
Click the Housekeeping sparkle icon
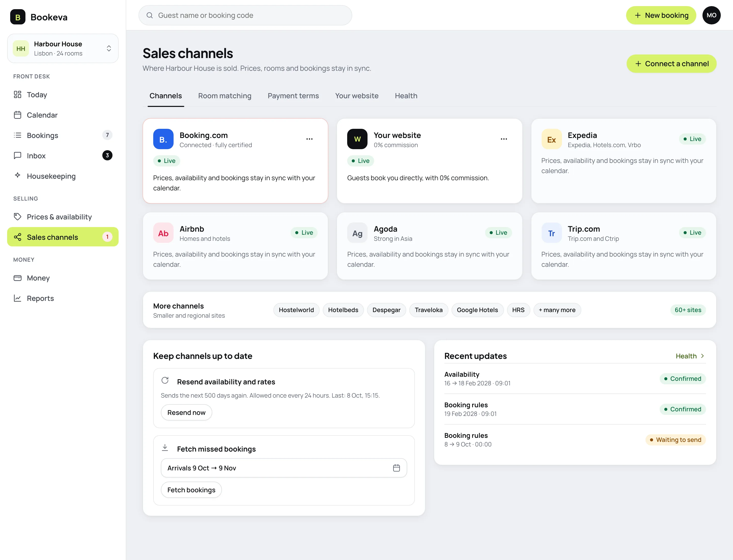point(18,176)
